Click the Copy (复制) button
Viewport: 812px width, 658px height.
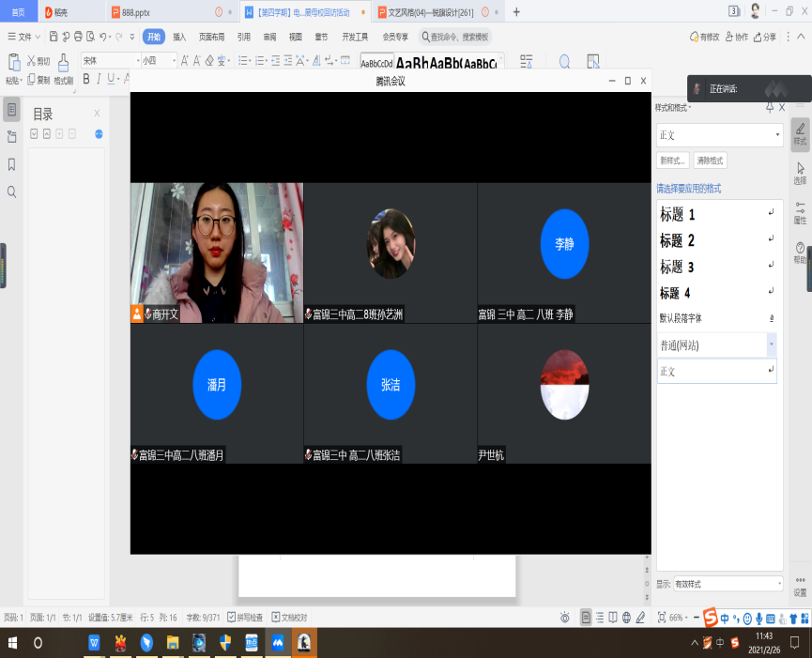tap(38, 80)
